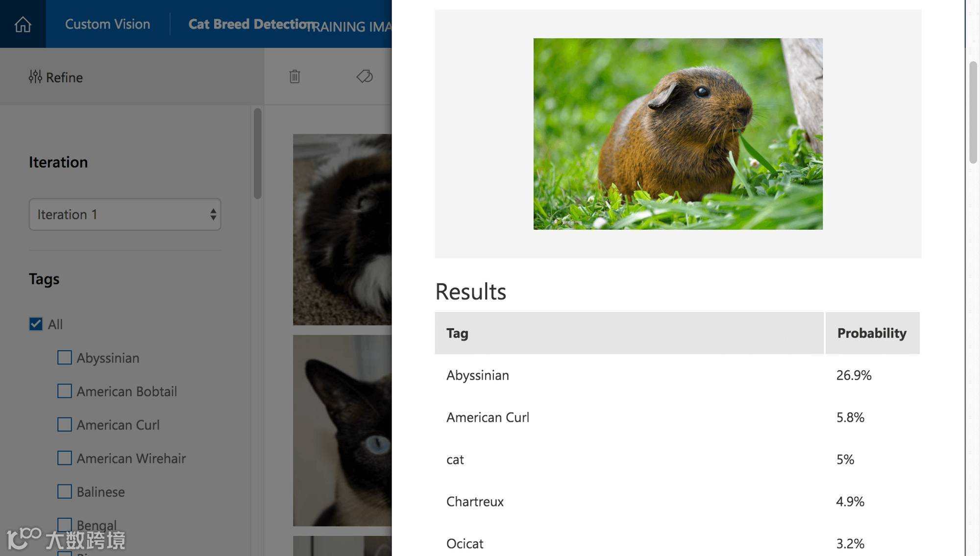Select the American Wirehair checkbox

pyautogui.click(x=65, y=458)
